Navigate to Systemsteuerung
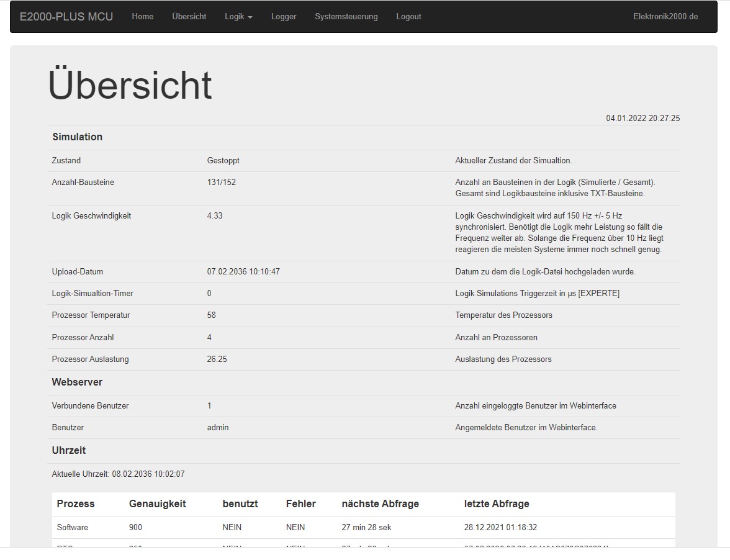The height and width of the screenshot is (560, 730). (x=346, y=17)
